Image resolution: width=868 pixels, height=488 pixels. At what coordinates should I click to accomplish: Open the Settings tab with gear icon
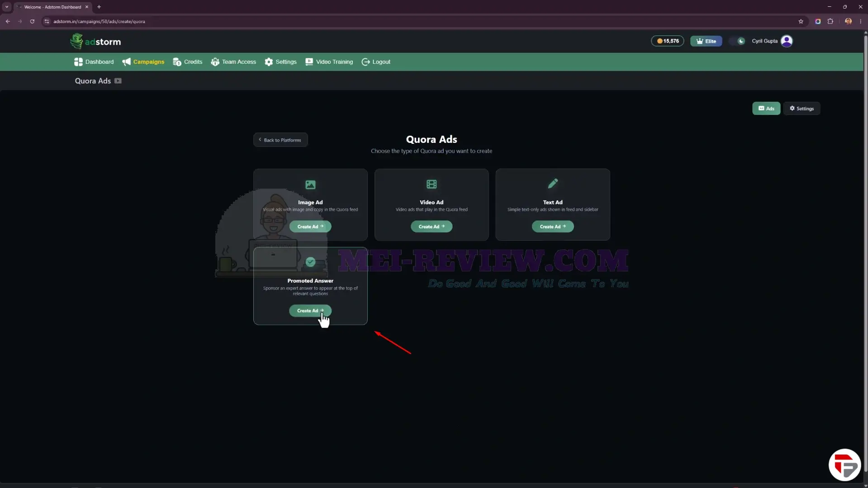802,109
